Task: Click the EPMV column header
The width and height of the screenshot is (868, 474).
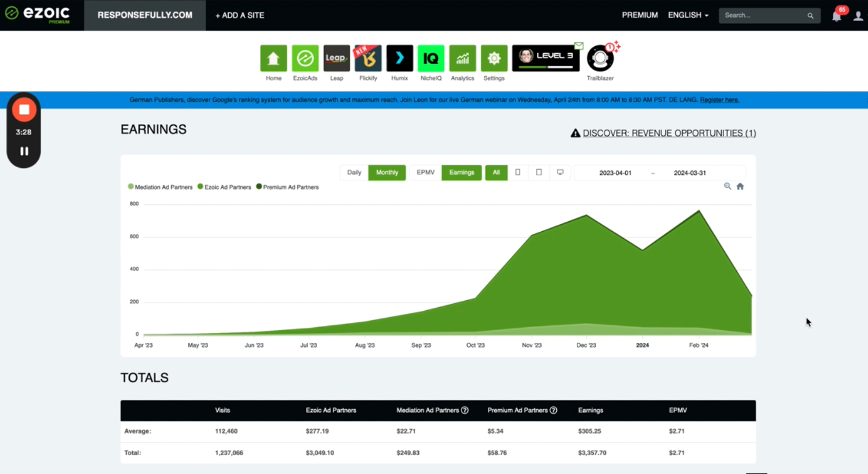Action: [678, 411]
